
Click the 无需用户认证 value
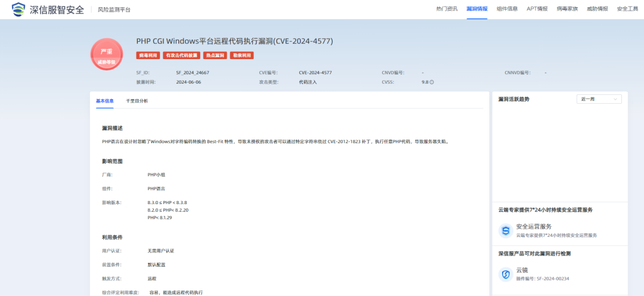pyautogui.click(x=160, y=251)
